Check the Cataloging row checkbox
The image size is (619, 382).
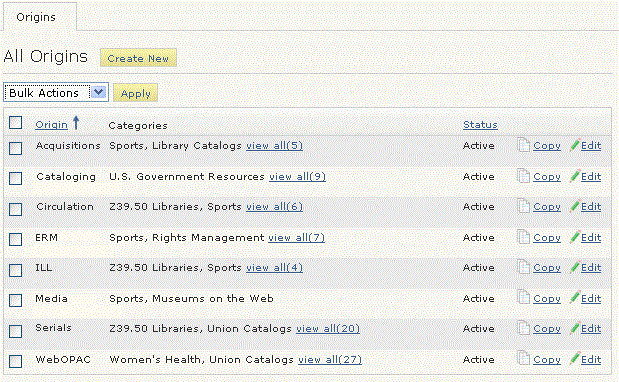16,178
